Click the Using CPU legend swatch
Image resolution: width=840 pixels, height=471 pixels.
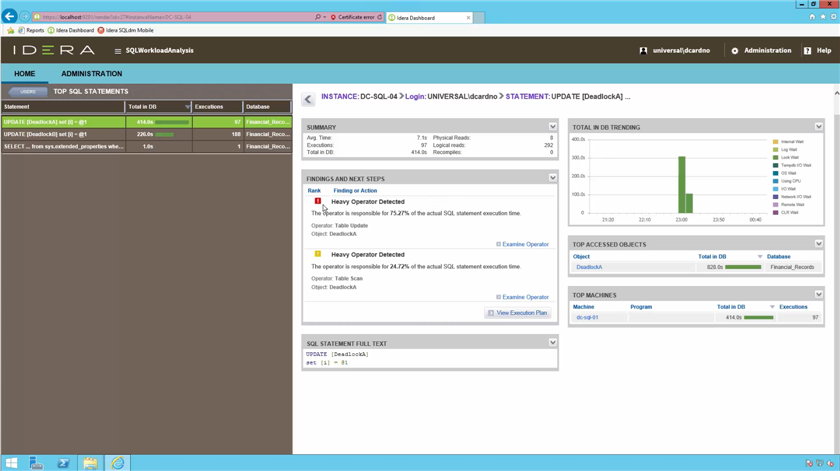coord(775,181)
